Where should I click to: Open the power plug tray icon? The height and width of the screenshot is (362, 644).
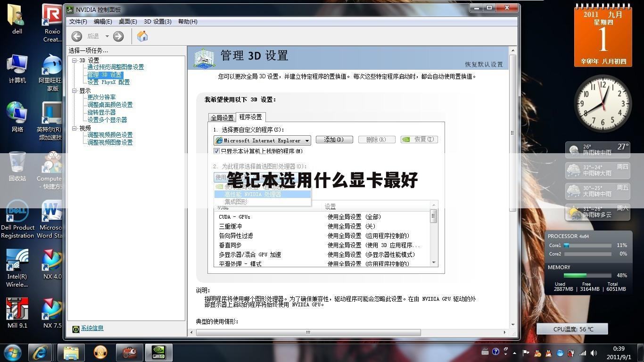(571, 353)
